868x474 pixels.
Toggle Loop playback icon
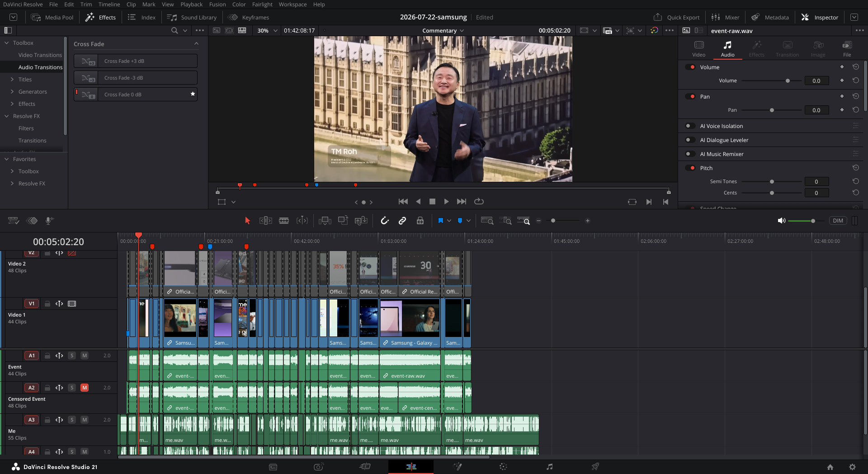[x=479, y=202]
